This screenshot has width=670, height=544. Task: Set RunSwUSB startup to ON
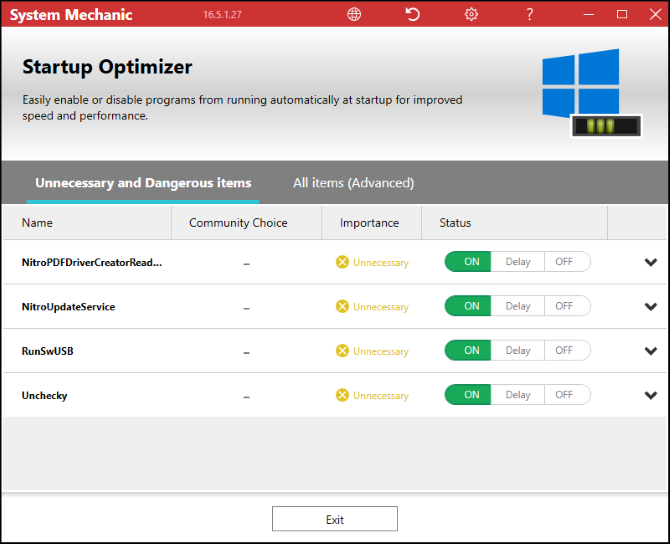click(468, 350)
